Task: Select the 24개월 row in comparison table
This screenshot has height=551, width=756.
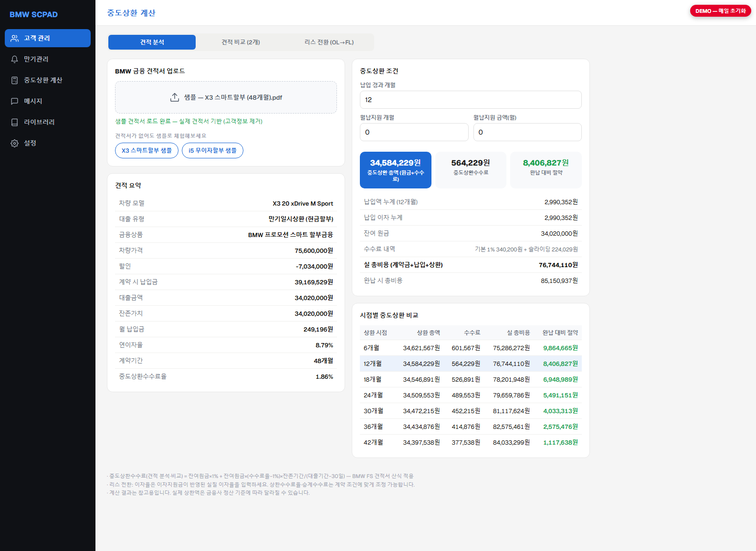Action: (x=471, y=395)
